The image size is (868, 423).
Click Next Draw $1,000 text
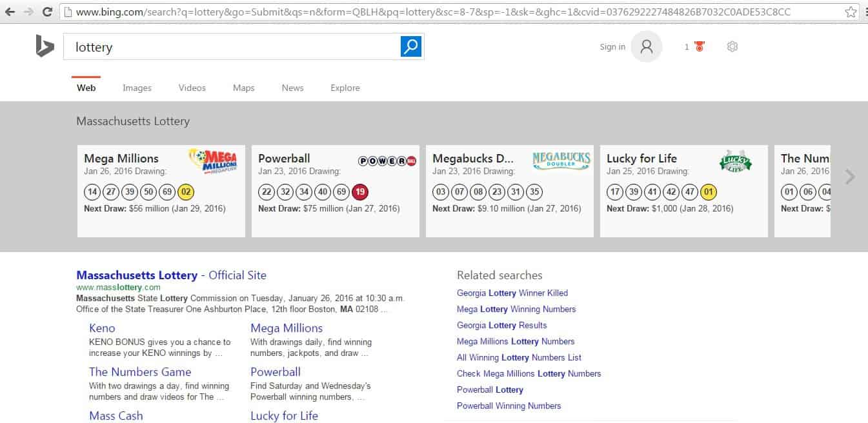click(x=670, y=208)
